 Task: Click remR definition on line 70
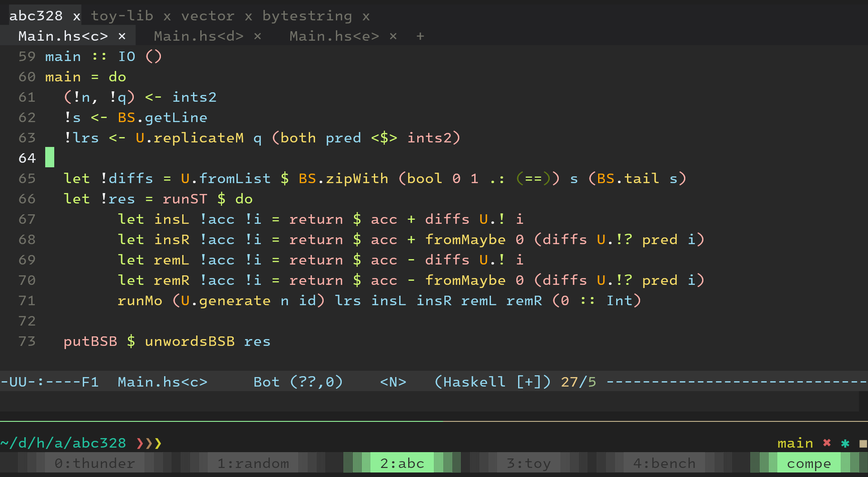coord(172,280)
